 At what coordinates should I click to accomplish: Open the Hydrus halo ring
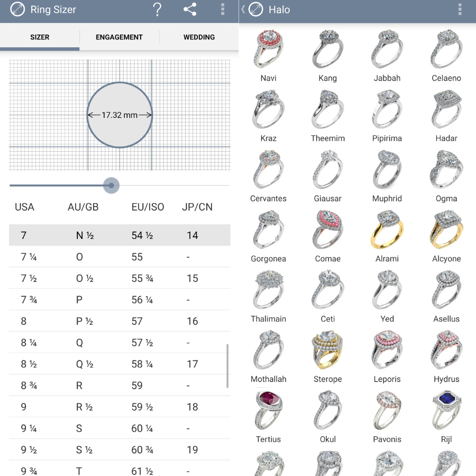(x=446, y=356)
